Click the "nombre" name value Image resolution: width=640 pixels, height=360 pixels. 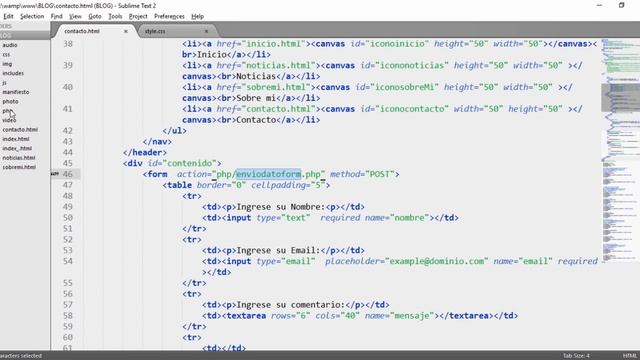[409, 218]
